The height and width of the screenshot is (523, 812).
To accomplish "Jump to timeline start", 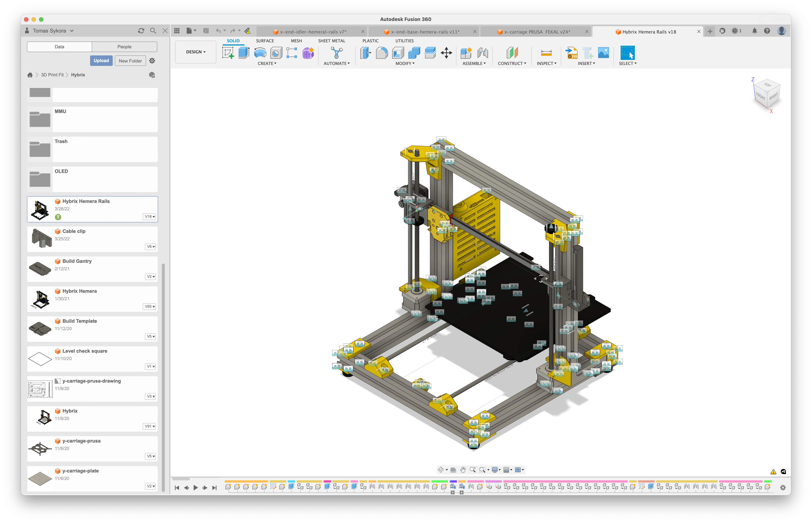I will pyautogui.click(x=177, y=488).
